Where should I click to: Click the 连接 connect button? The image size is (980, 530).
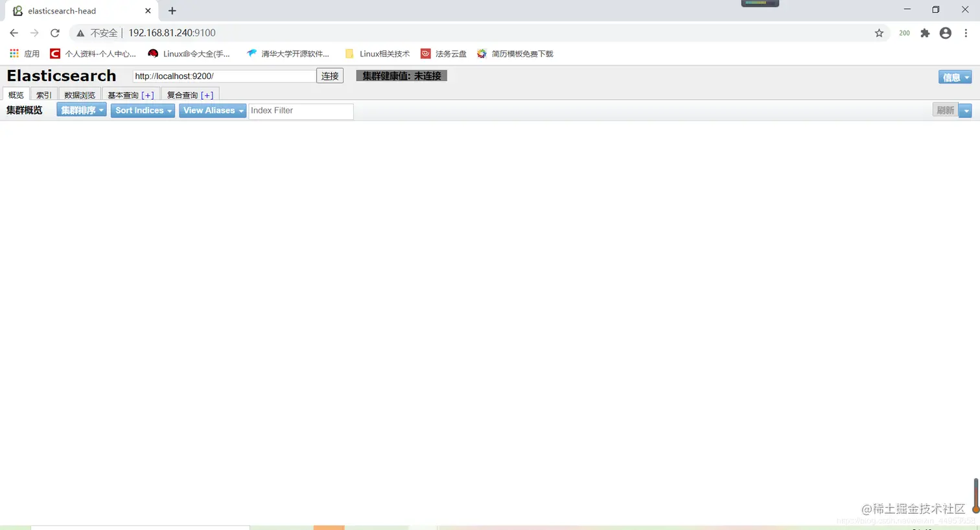330,76
